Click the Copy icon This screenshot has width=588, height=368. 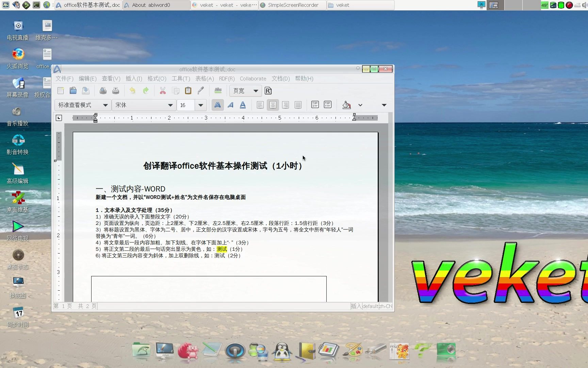click(176, 91)
